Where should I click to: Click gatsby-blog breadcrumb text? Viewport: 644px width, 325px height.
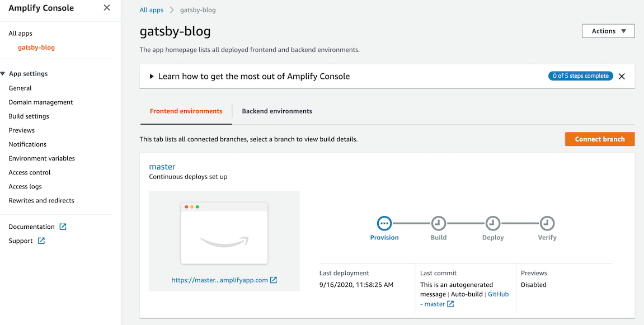(198, 10)
